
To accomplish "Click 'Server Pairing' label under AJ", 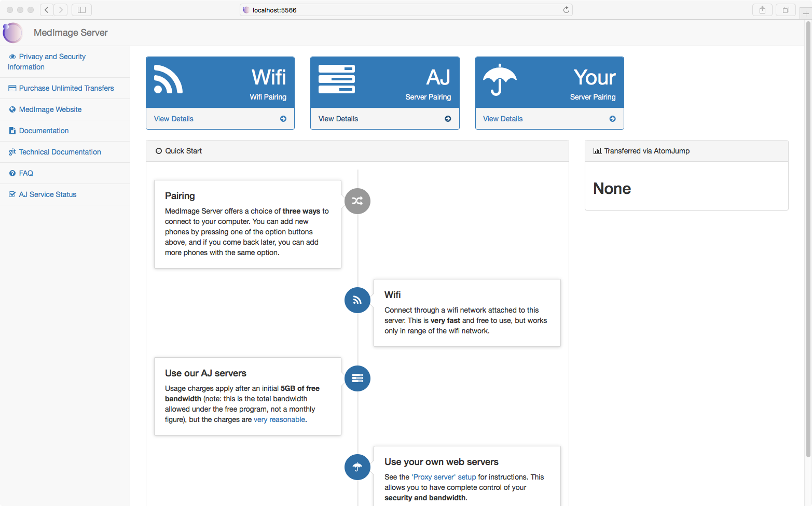I will 428,97.
